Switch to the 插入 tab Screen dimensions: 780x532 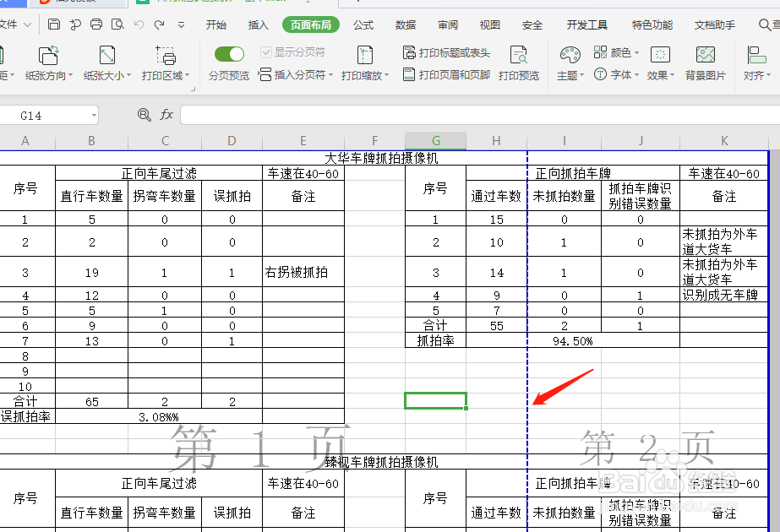[259, 24]
